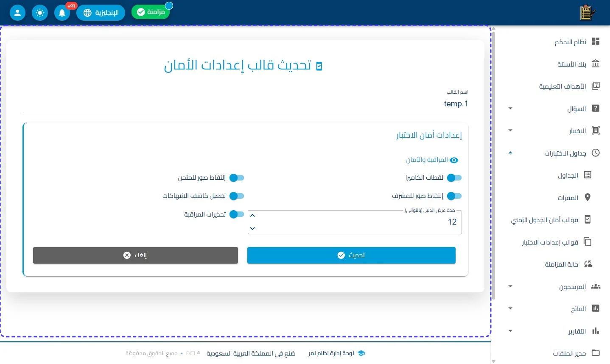Click the المقرات location pin icon

pos(588,197)
